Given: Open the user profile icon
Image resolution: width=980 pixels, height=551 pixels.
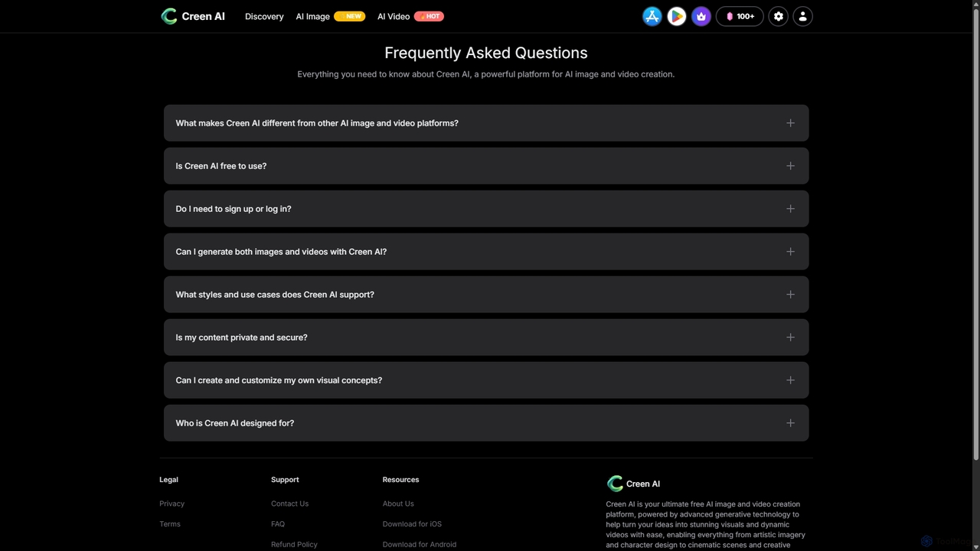Looking at the screenshot, I should (x=803, y=16).
